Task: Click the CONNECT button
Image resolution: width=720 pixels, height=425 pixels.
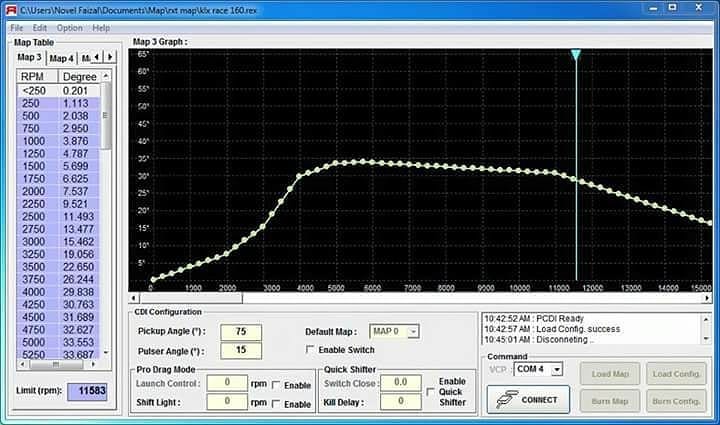Action: pyautogui.click(x=528, y=399)
